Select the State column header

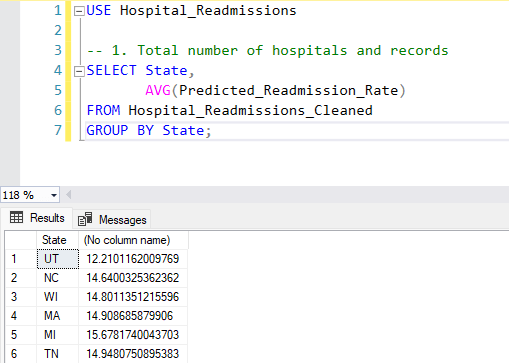[x=57, y=240]
